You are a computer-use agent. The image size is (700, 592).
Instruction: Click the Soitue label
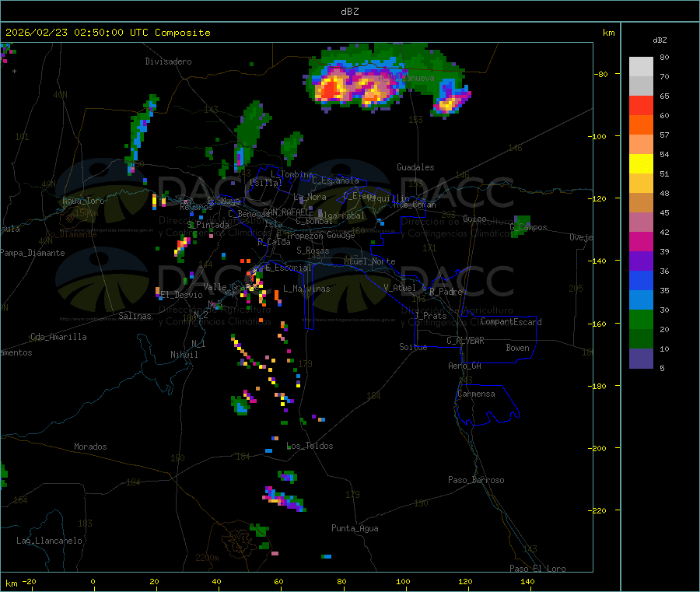tap(413, 347)
